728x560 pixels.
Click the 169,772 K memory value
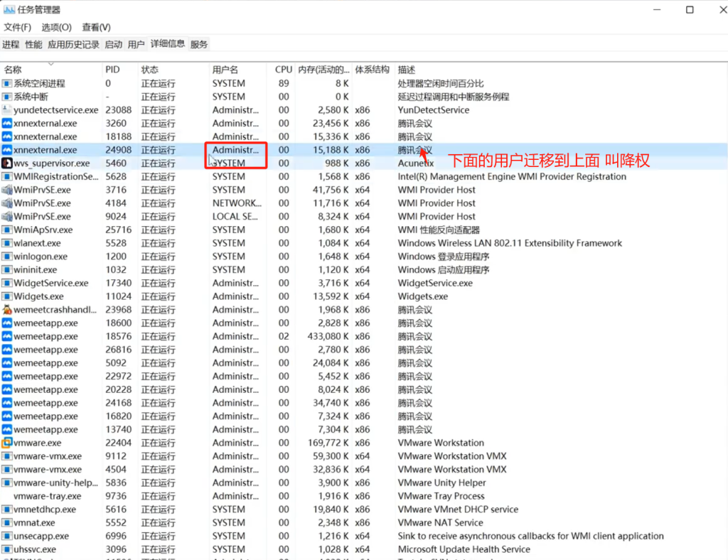328,443
